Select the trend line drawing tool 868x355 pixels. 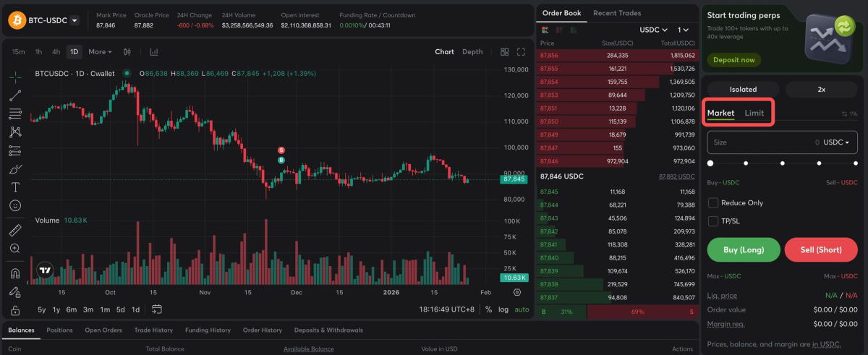pyautogui.click(x=15, y=95)
